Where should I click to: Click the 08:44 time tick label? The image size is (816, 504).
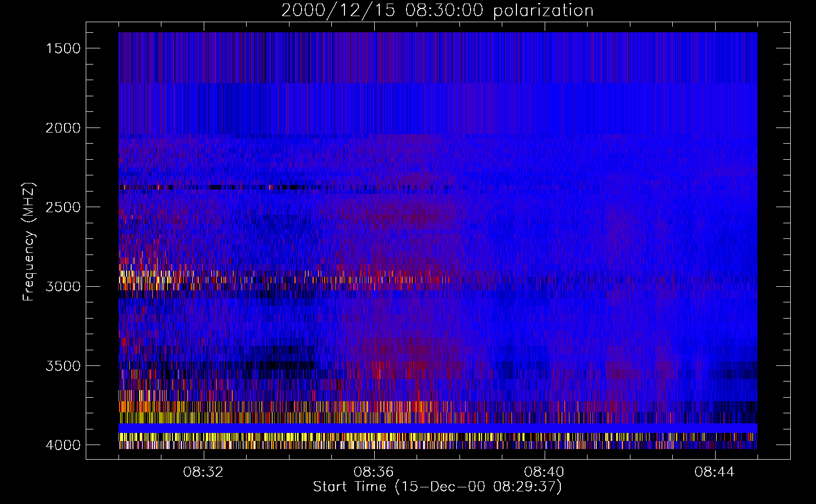coord(715,472)
